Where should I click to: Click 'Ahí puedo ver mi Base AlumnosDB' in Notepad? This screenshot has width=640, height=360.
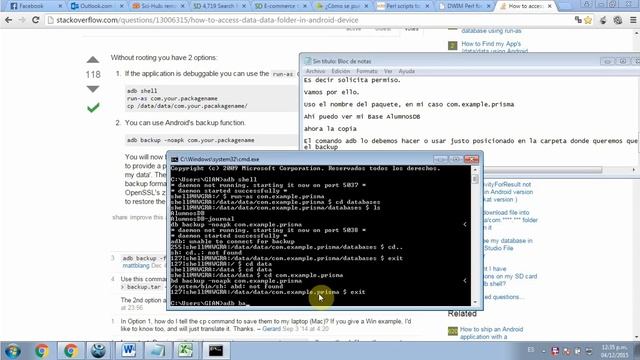pos(362,117)
